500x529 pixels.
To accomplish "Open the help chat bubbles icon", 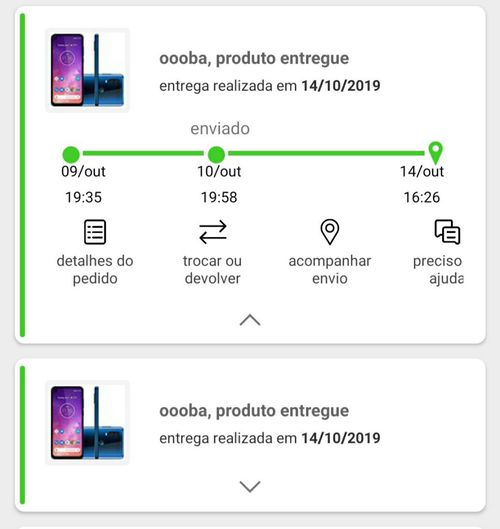I will pyautogui.click(x=447, y=232).
